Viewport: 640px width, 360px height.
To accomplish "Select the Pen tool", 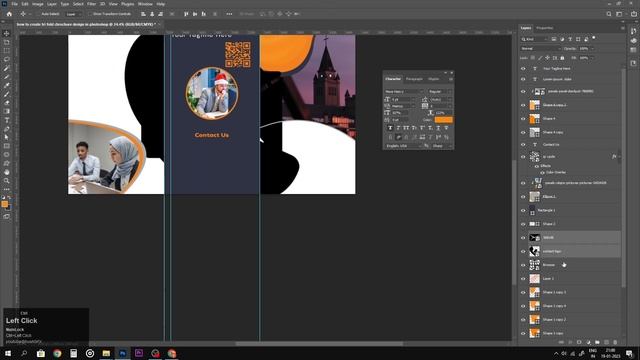I will (7, 129).
